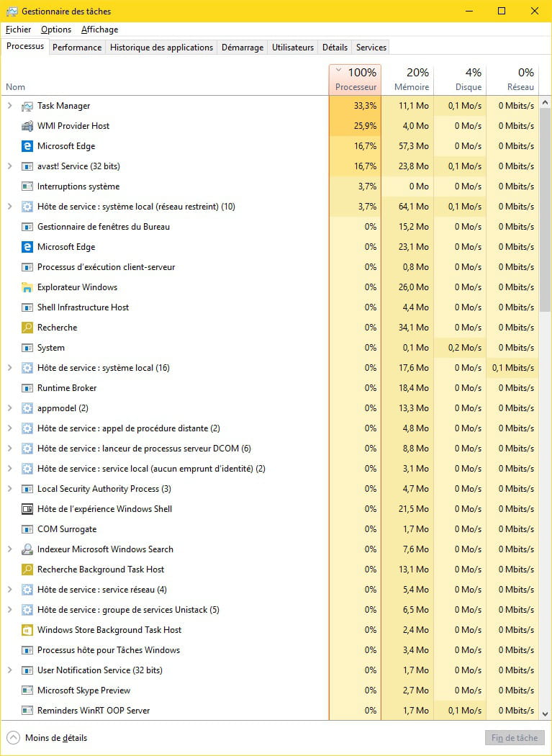This screenshot has width=552, height=756.
Task: Select the Hôte de l'expérience Windows Shell icon
Action: [x=27, y=508]
